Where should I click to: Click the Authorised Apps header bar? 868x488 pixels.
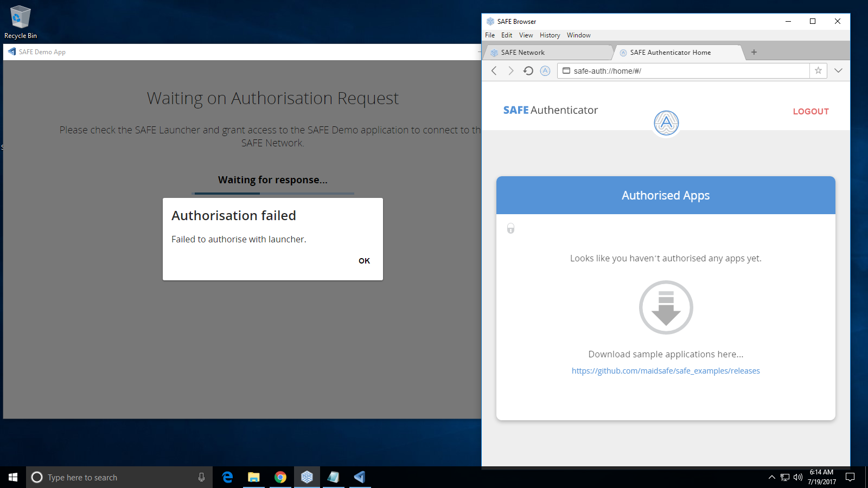tap(666, 195)
